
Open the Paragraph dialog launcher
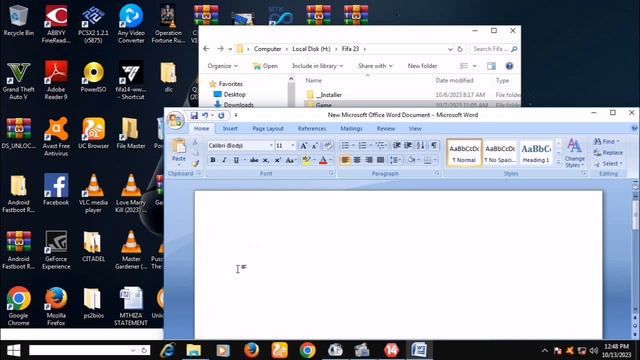click(437, 173)
